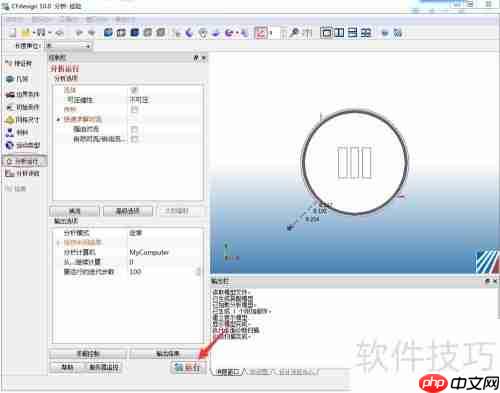Screen dimensions: 500x393
Task: Toggle the 传热 (heat transfer) checkbox
Action: [x=134, y=109]
